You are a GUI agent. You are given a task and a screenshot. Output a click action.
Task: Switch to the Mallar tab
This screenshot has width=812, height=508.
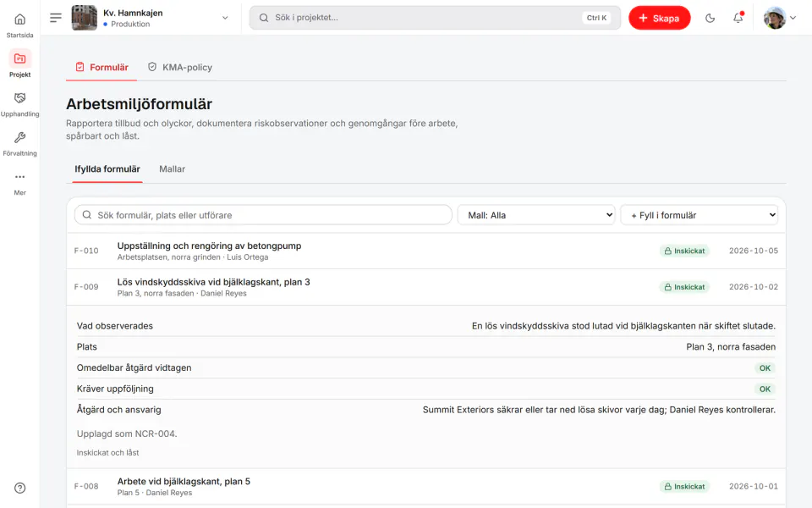click(172, 169)
